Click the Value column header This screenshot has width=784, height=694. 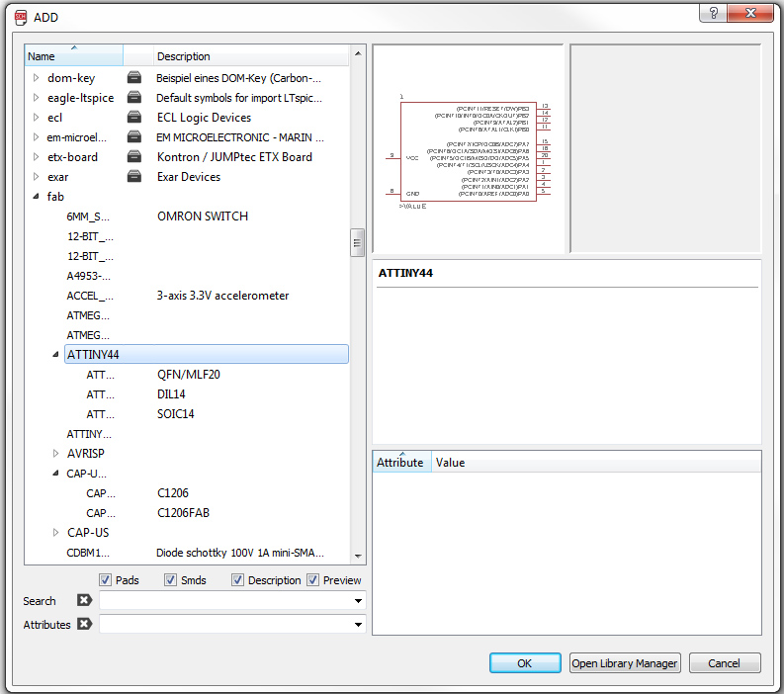tap(596, 462)
